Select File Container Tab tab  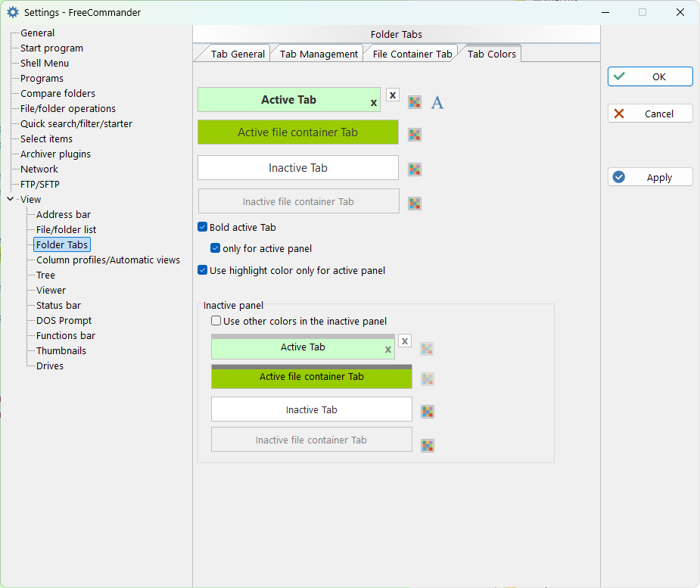point(412,54)
